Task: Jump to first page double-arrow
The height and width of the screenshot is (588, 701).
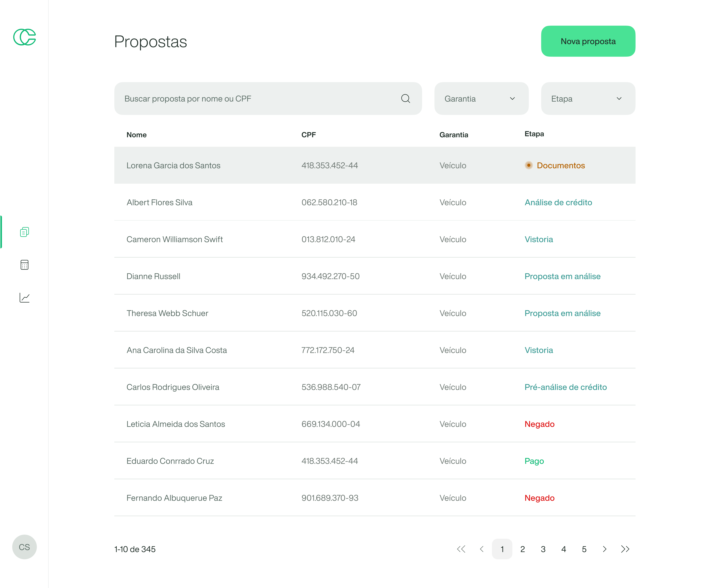Action: (x=461, y=549)
